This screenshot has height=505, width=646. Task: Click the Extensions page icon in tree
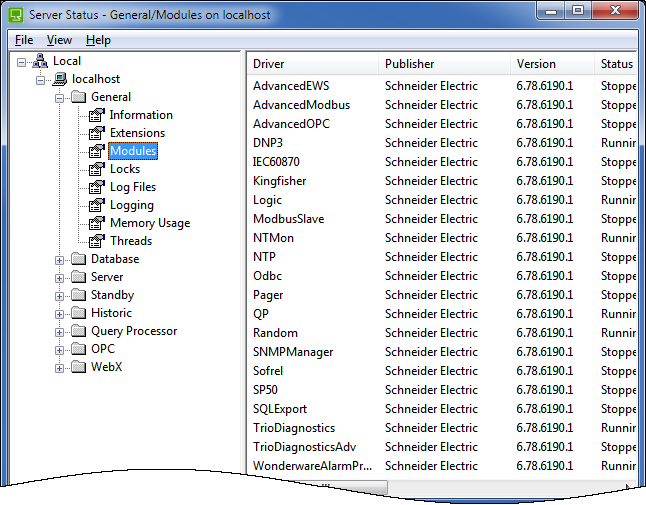tap(96, 133)
